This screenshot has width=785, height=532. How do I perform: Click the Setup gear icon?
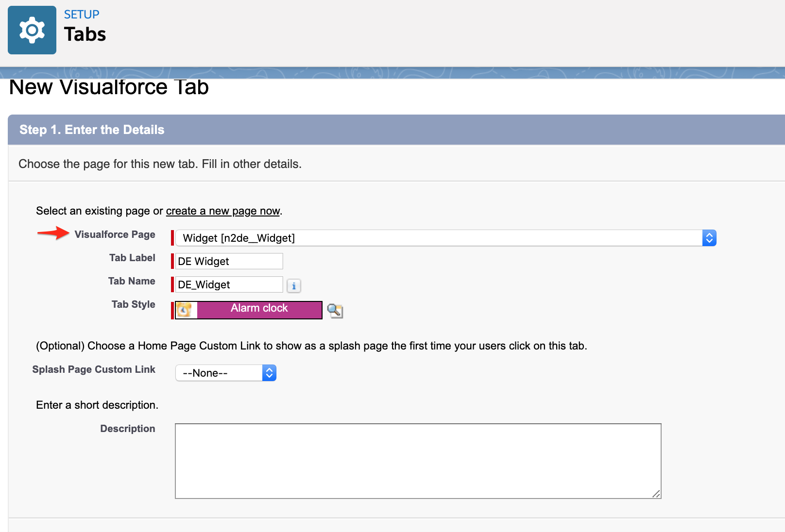click(32, 30)
